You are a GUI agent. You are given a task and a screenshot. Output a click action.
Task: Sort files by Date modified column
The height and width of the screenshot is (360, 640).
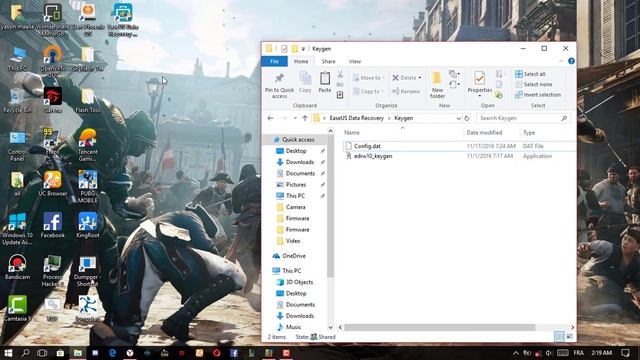click(484, 133)
